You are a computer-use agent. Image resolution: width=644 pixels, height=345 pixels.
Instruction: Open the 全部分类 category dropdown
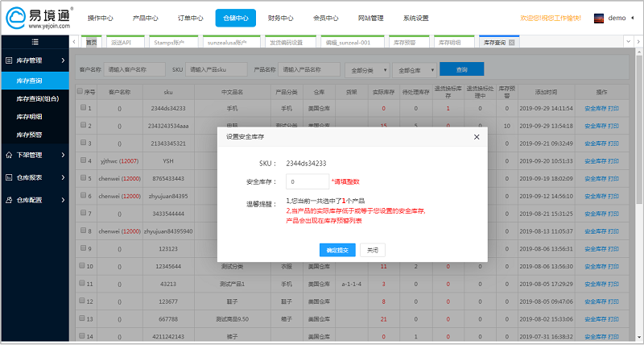tap(365, 70)
